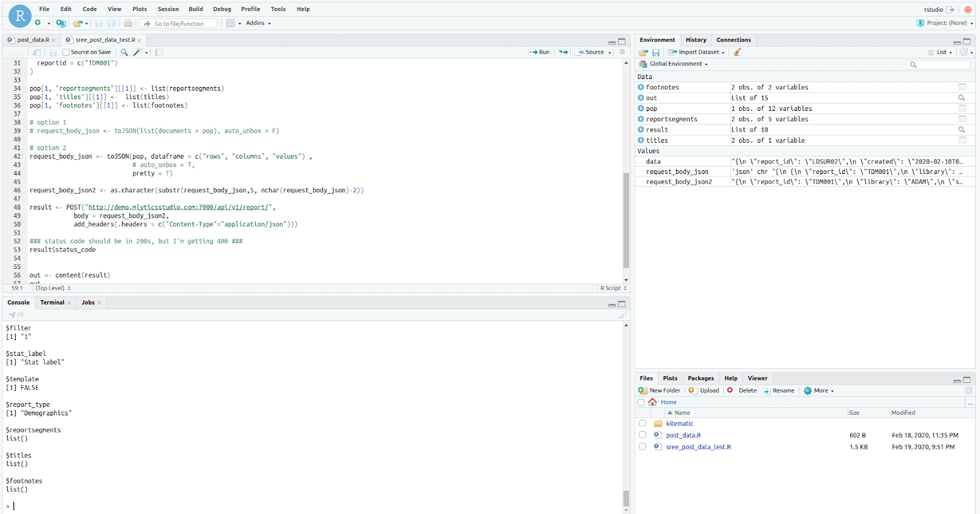This screenshot has width=980, height=514.
Task: Click the Open File folder icon
Action: [78, 23]
